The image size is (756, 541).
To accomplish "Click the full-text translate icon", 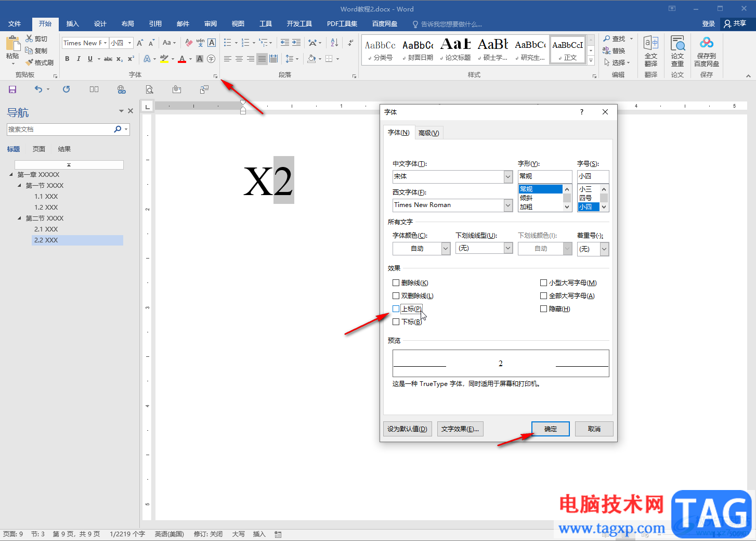I will [651, 51].
